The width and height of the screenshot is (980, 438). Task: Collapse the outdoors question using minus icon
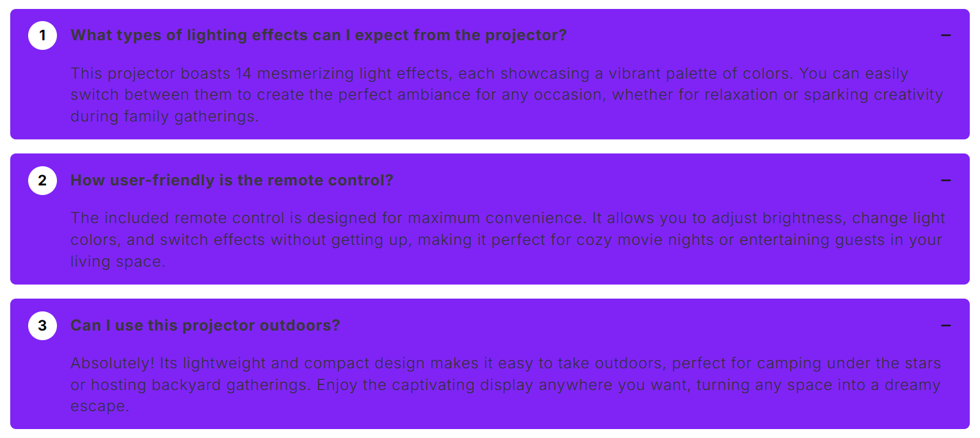click(x=945, y=325)
